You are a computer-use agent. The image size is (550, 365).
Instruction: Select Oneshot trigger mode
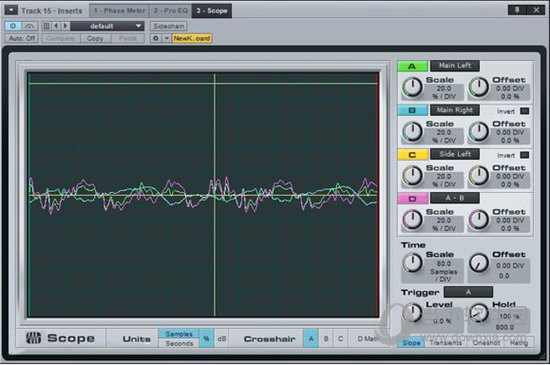pyautogui.click(x=486, y=343)
